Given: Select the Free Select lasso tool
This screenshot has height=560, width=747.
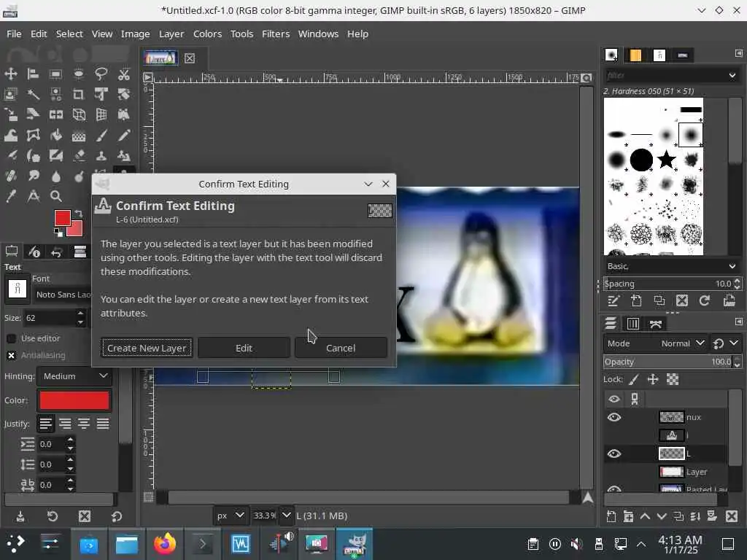Looking at the screenshot, I should 101,74.
